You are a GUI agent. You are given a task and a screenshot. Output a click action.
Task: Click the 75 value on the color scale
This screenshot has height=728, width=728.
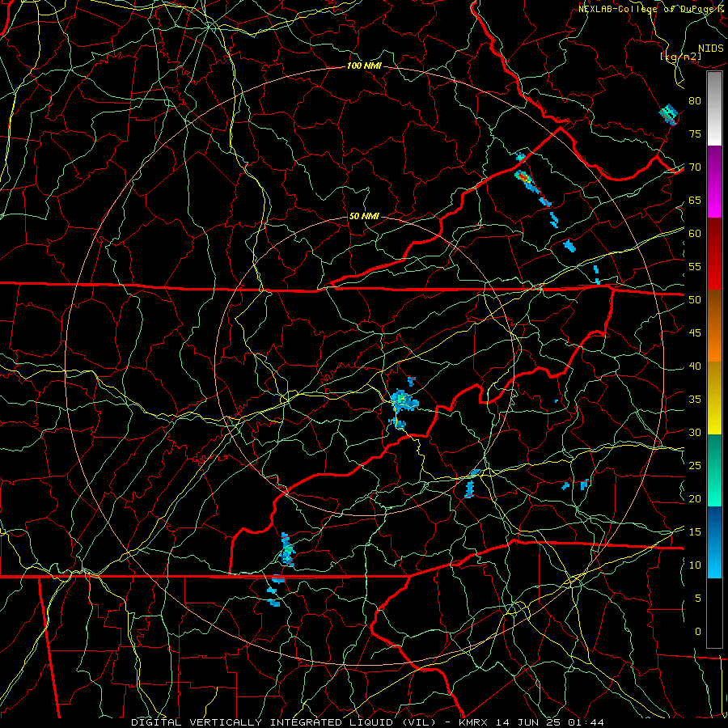(x=695, y=133)
